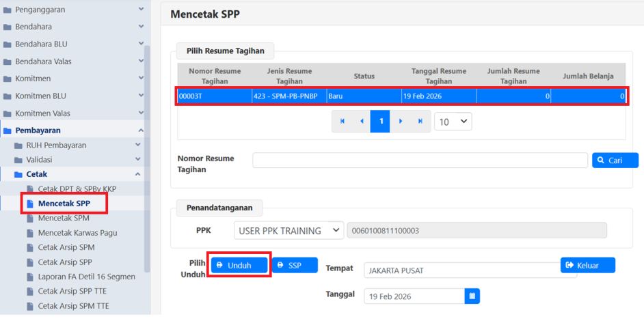Image resolution: width=644 pixels, height=321 pixels.
Task: Jump to the last results page
Action: [x=420, y=122]
